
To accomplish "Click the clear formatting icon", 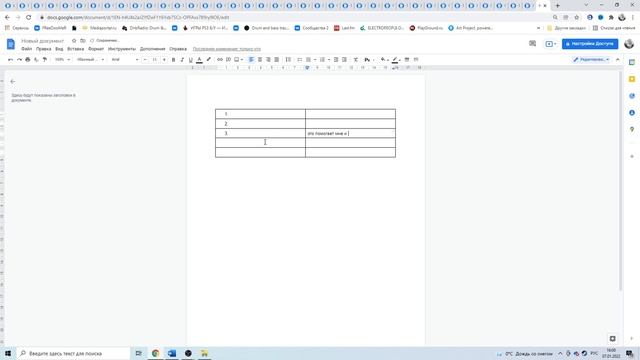I will point(356,60).
